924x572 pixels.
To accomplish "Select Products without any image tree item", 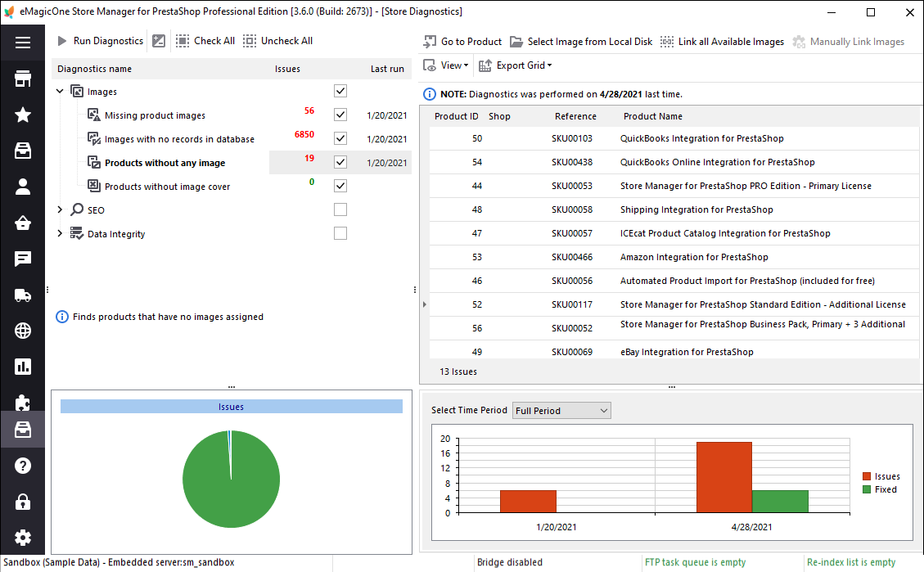I will 165,163.
